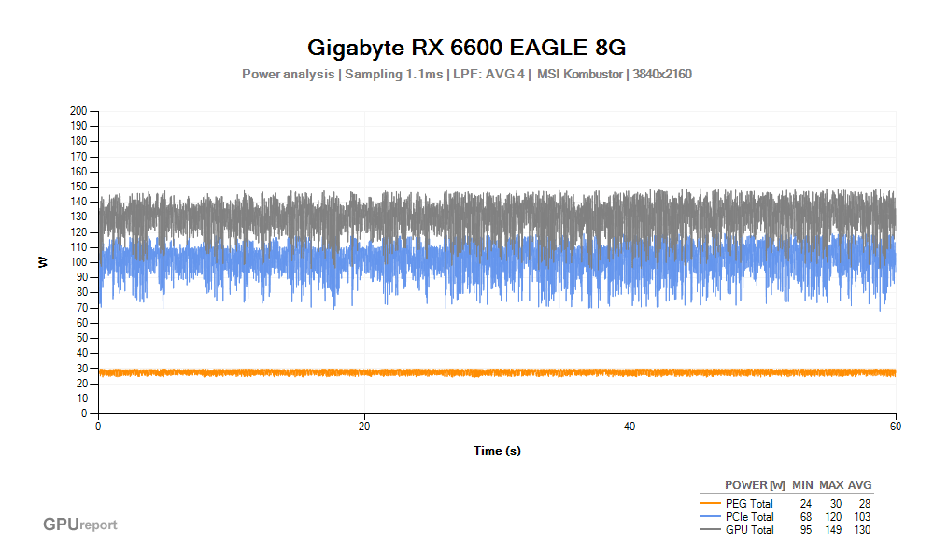Screen dimensions: 934x560
Task: Click PEG Total min value 24
Action: tap(806, 503)
